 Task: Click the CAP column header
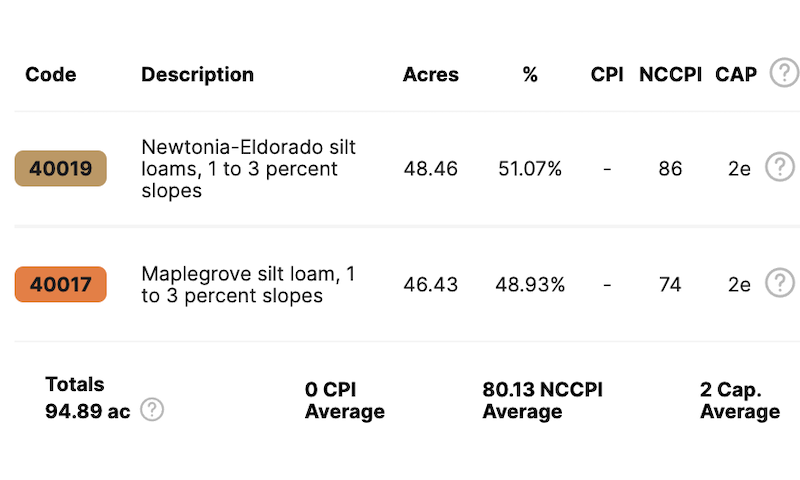736,74
